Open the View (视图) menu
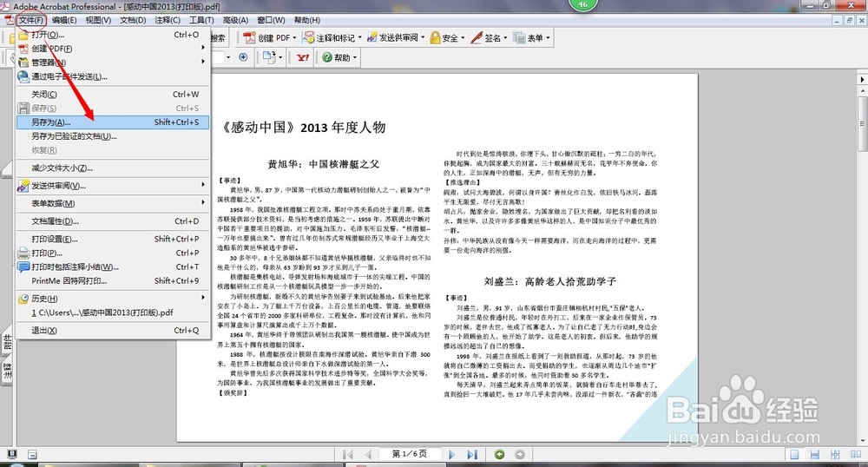Screen dimensions: 868x467 98,20
